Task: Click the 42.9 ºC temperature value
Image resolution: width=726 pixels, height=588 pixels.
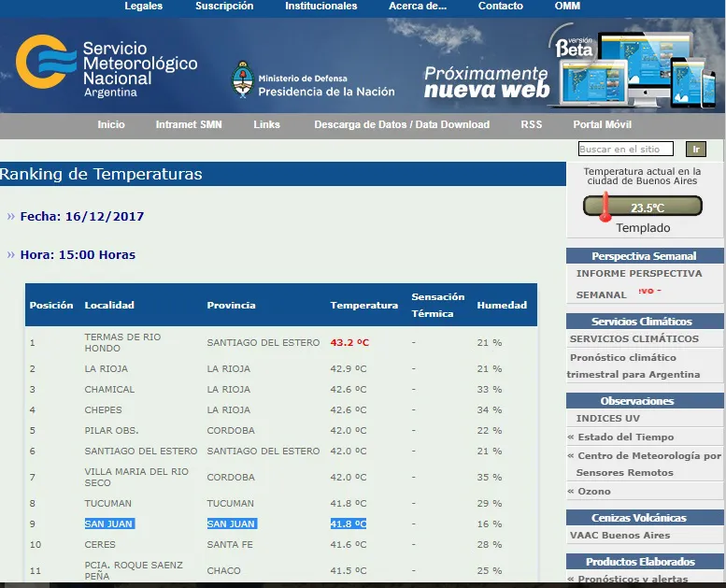Action: (x=349, y=369)
